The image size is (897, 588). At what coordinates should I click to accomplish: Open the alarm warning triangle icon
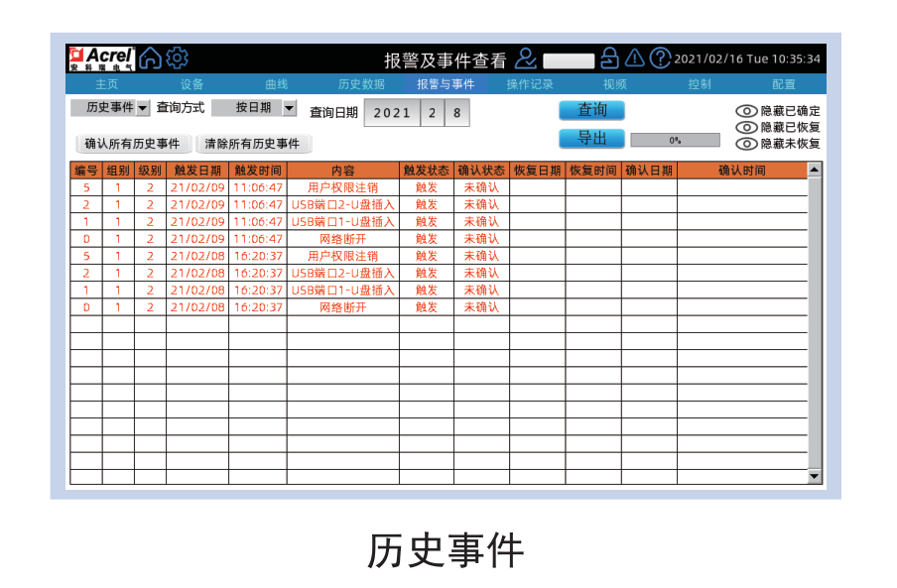(635, 59)
